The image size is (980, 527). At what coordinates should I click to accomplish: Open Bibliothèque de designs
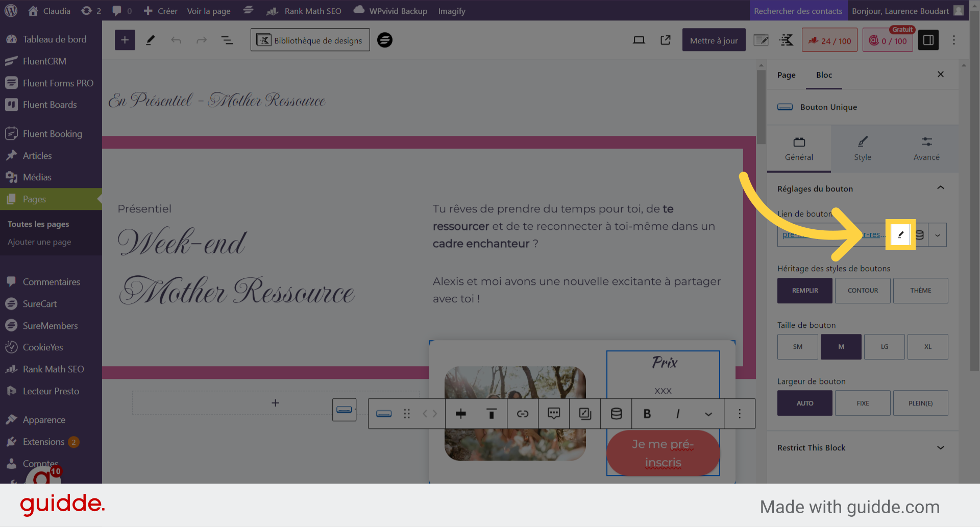[310, 40]
